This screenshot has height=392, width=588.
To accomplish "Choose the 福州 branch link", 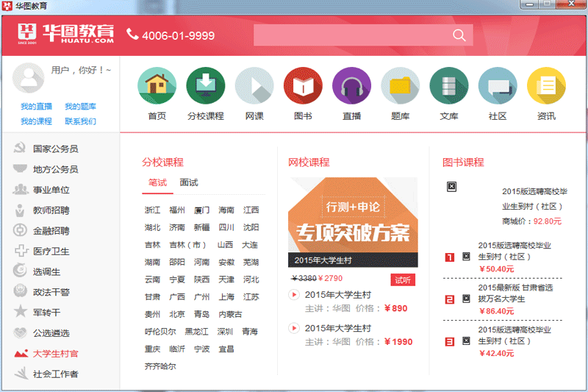I will (x=177, y=210).
